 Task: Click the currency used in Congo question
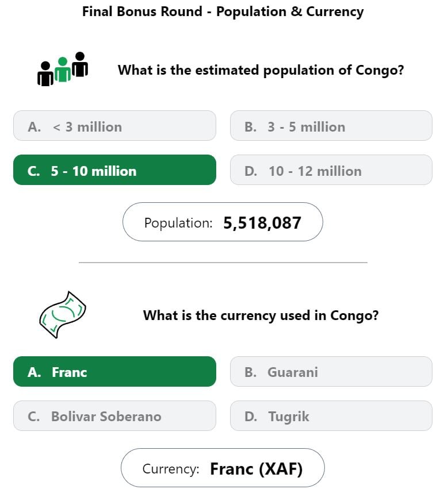coord(261,315)
